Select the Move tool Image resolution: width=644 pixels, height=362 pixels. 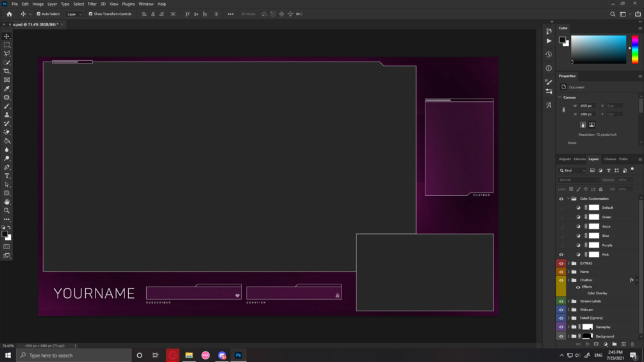pos(7,37)
